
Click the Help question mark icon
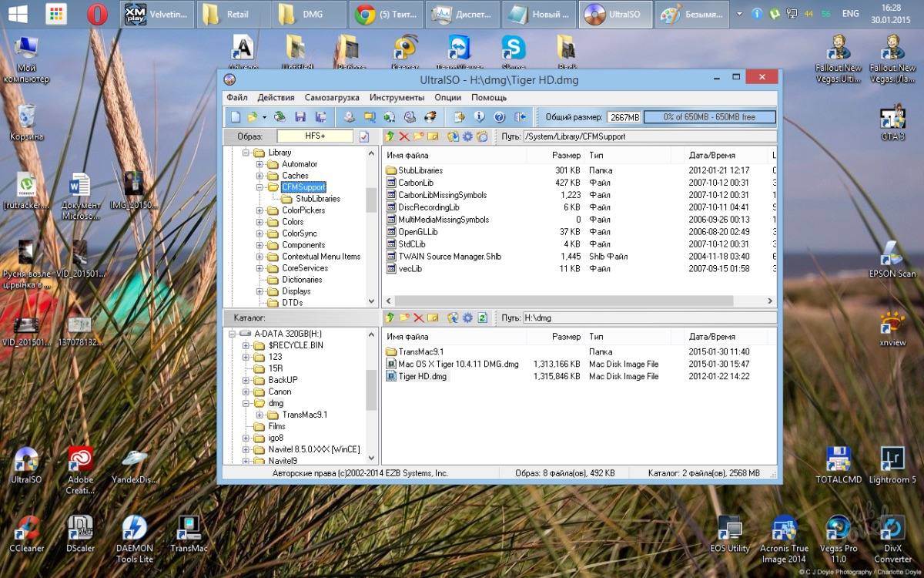click(x=499, y=117)
